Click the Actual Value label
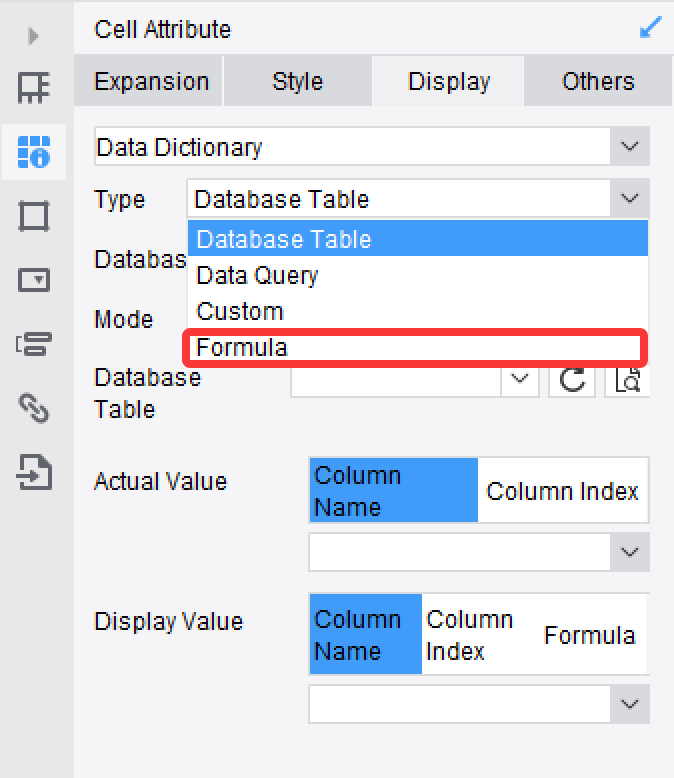 coord(161,481)
